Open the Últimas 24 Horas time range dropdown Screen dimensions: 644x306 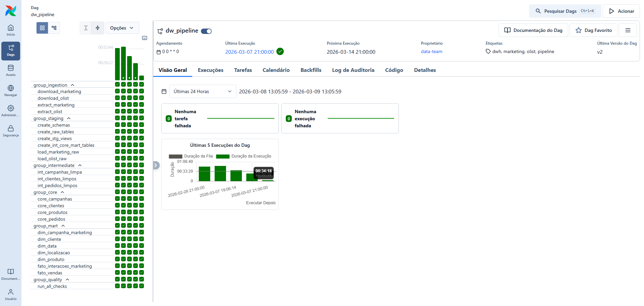point(203,91)
